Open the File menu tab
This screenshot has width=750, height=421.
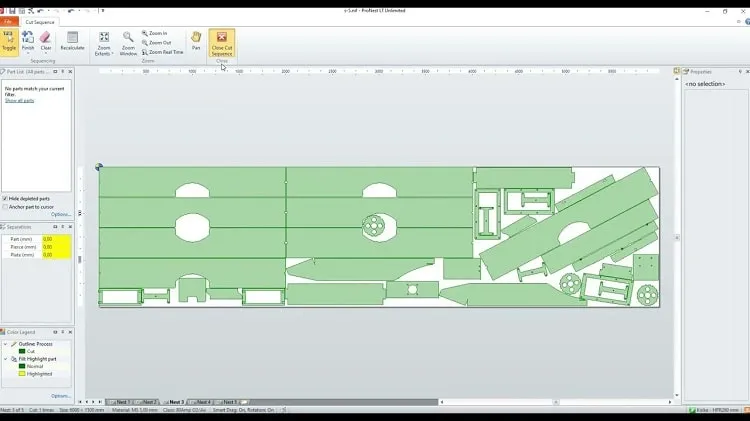pyautogui.click(x=9, y=22)
